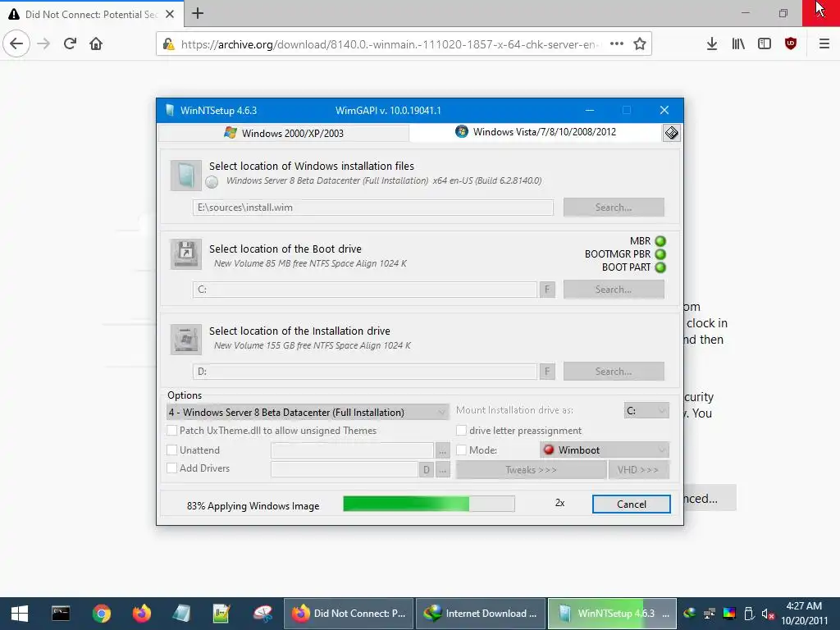The width and height of the screenshot is (840, 630).
Task: Click network icon in system tray
Action: point(710,614)
